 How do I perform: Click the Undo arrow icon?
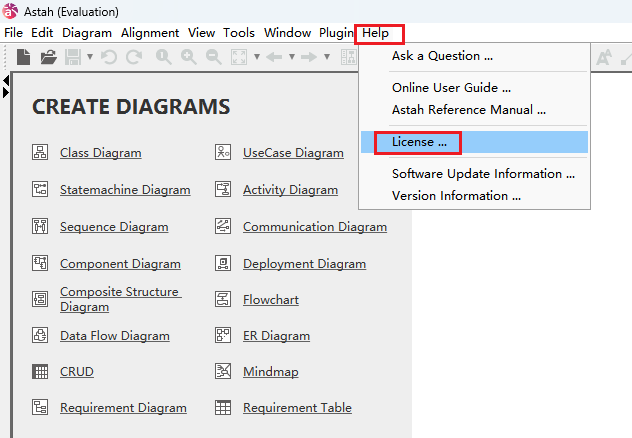(109, 57)
